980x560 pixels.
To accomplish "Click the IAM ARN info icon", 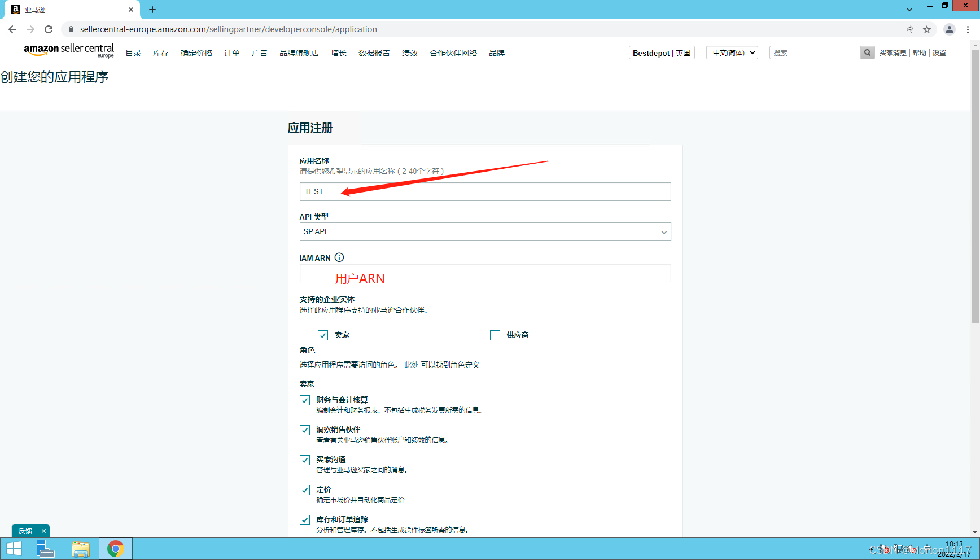I will (x=339, y=257).
